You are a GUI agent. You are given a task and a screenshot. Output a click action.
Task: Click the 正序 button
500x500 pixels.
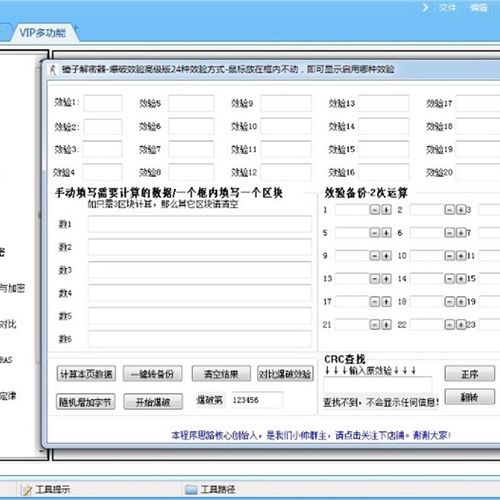(x=470, y=374)
